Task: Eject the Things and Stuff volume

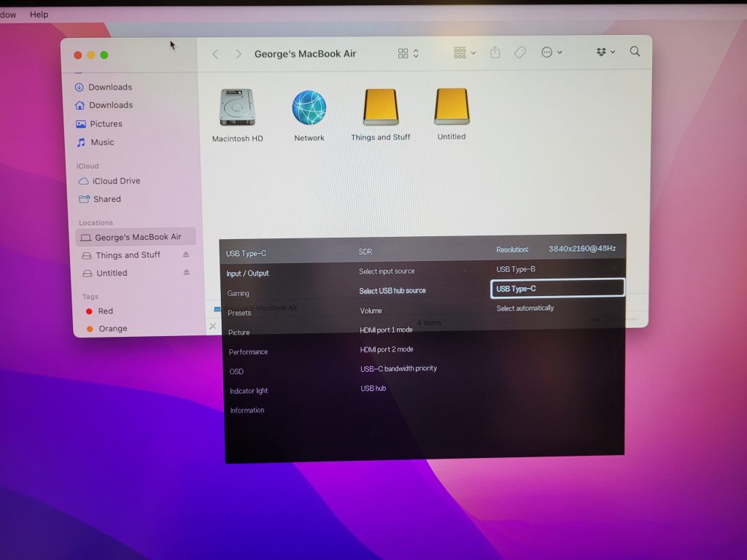Action: (x=186, y=254)
